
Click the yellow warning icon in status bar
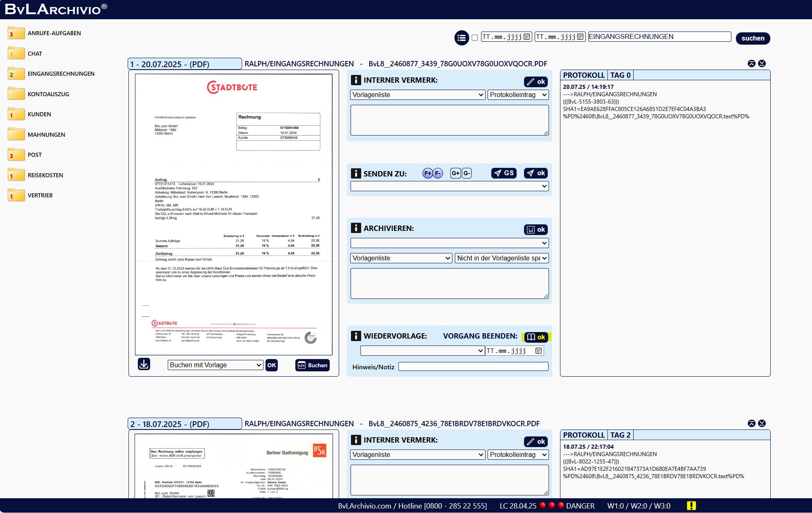pos(691,506)
